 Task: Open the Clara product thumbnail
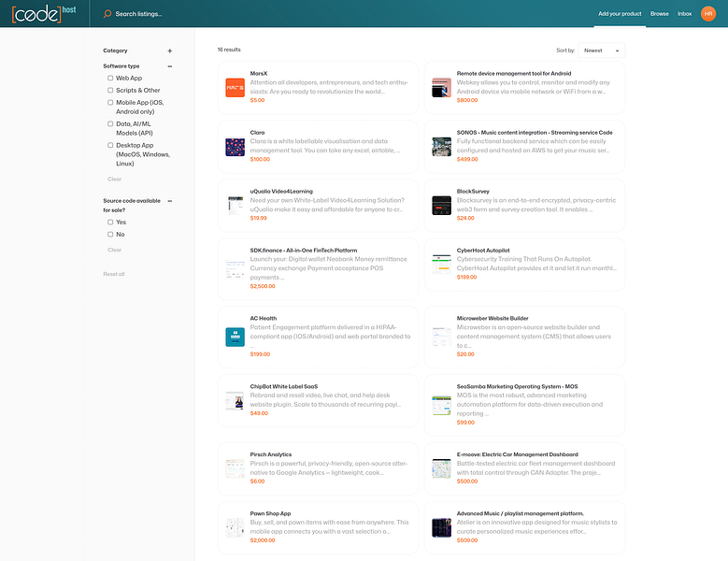click(x=235, y=147)
